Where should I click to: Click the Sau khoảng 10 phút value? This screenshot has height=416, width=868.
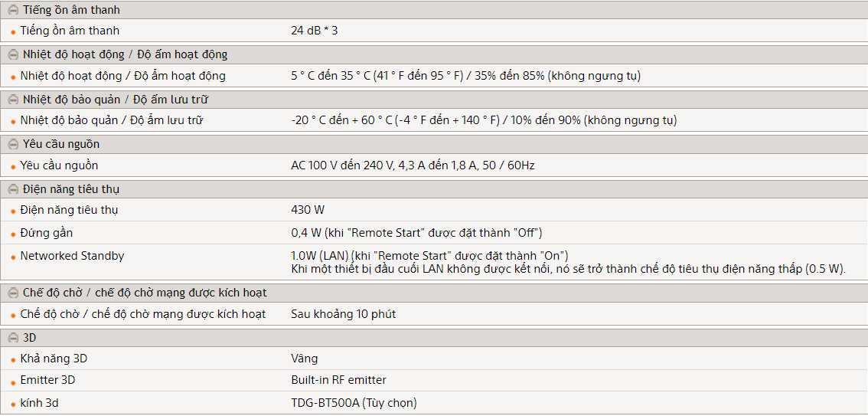pos(343,314)
